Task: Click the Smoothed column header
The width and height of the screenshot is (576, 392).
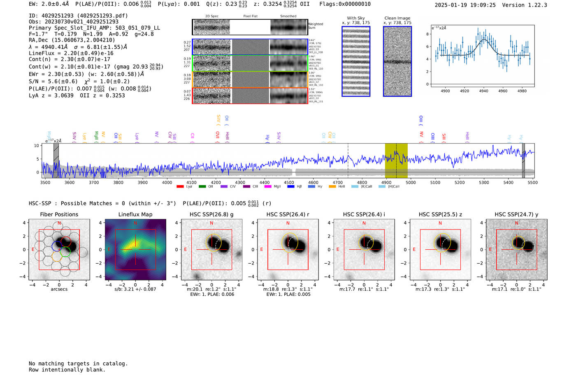Action: pyautogui.click(x=288, y=16)
